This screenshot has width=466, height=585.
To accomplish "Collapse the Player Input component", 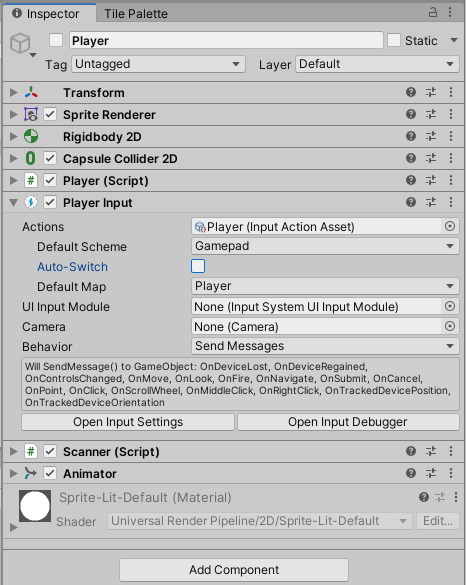I will (x=13, y=203).
